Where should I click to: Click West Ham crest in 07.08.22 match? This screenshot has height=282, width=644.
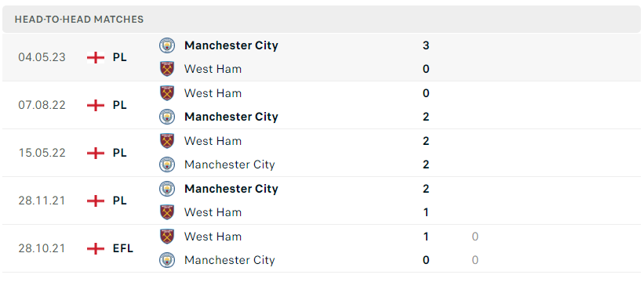click(x=167, y=93)
